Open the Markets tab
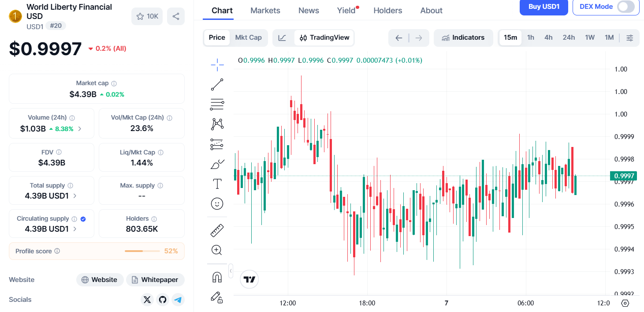Viewport: 644px width, 312px height. point(265,11)
